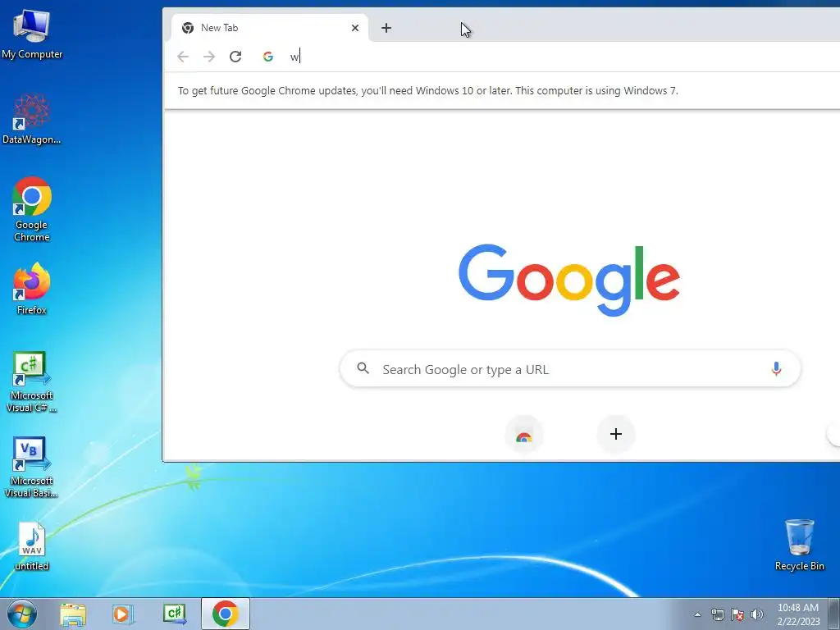The width and height of the screenshot is (840, 630).
Task: Open a new tab with the plus button
Action: coord(386,28)
